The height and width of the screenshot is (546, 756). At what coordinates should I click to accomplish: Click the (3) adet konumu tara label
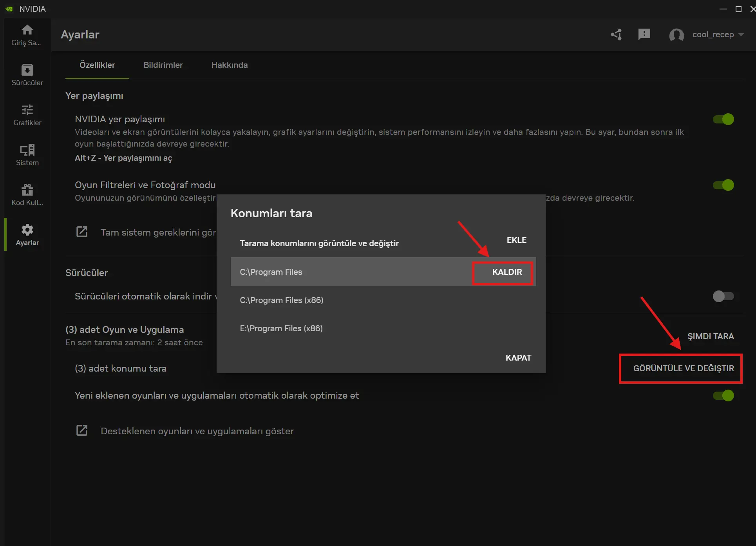point(121,368)
